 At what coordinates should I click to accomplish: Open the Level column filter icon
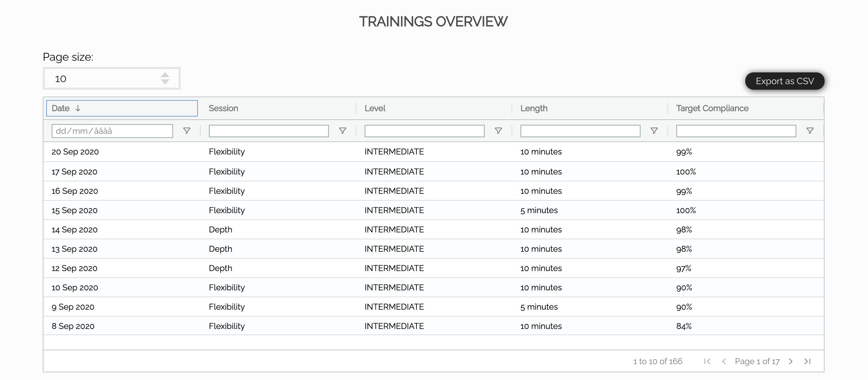(x=498, y=131)
